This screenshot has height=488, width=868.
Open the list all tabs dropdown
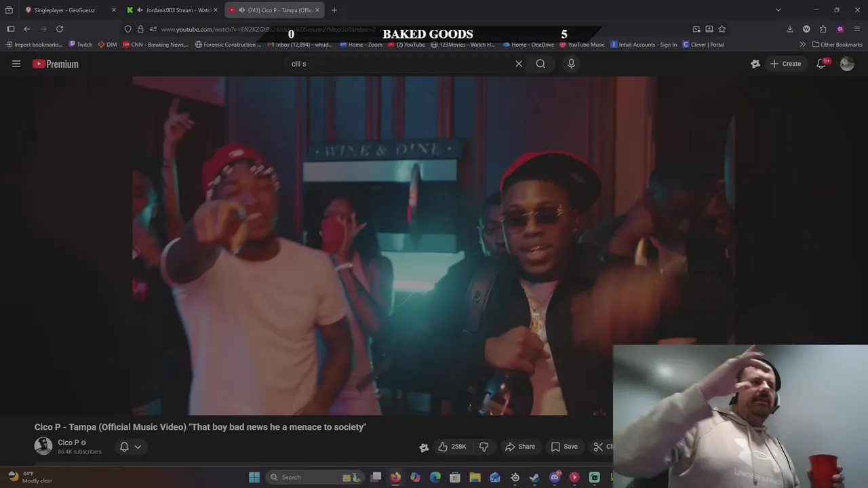pos(778,10)
